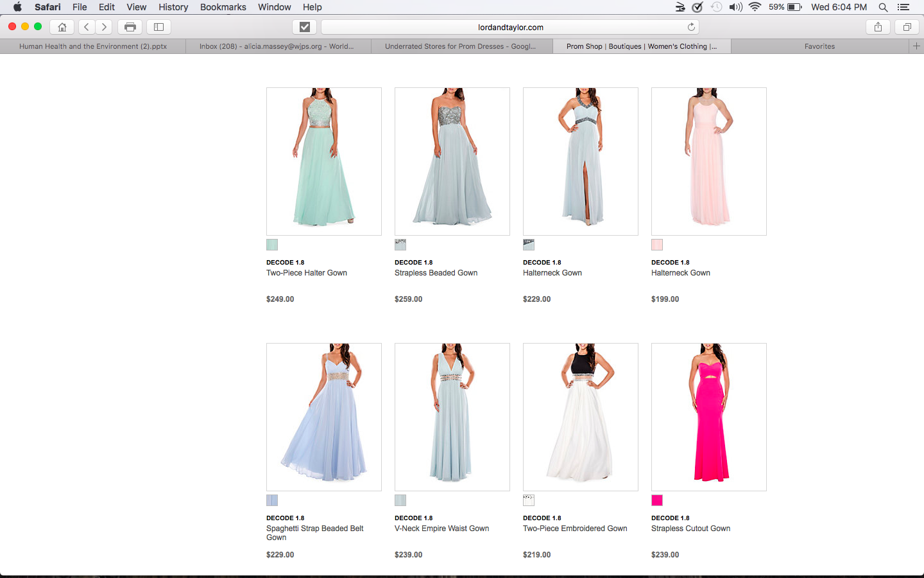The width and height of the screenshot is (924, 578).
Task: Switch to the Favorites tab
Action: (819, 46)
